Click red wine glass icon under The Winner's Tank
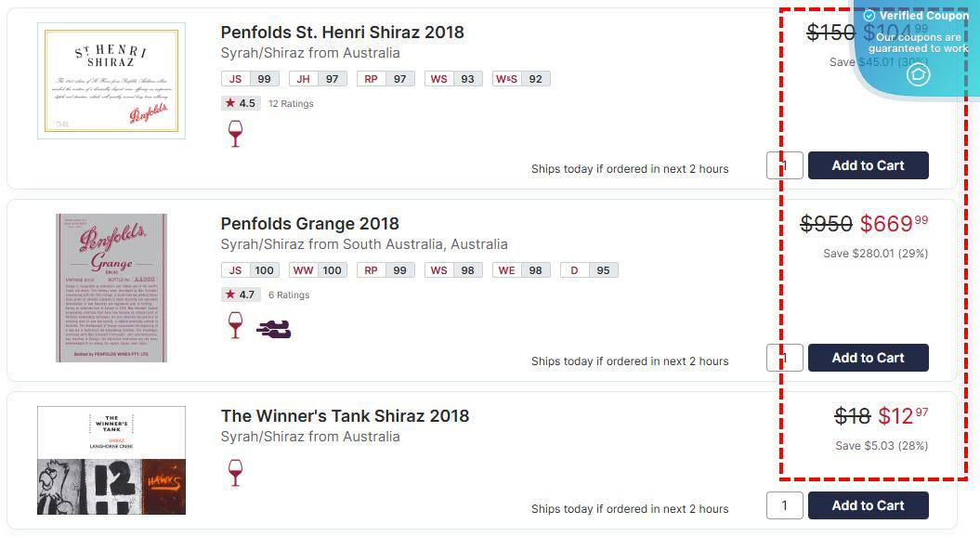Image resolution: width=980 pixels, height=537 pixels. [x=235, y=472]
